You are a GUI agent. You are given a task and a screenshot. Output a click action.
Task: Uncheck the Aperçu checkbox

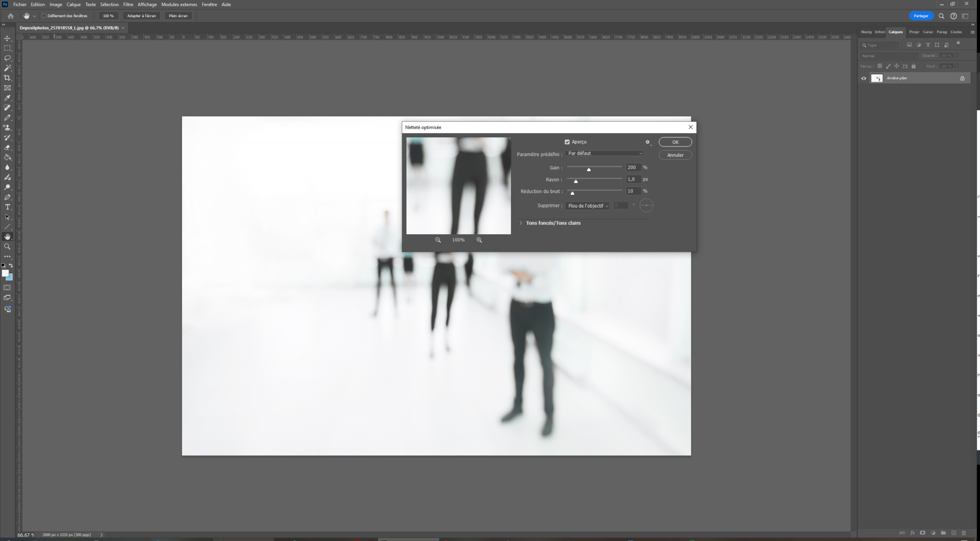pos(567,142)
